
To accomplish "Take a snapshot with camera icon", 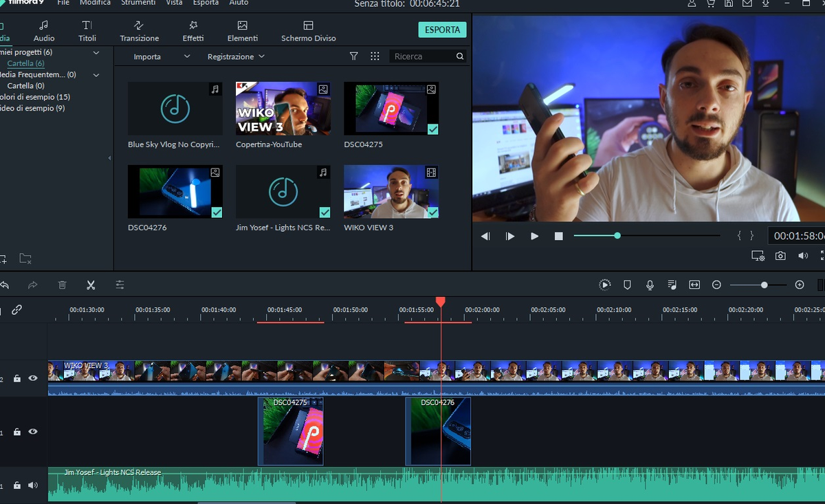I will click(x=780, y=256).
